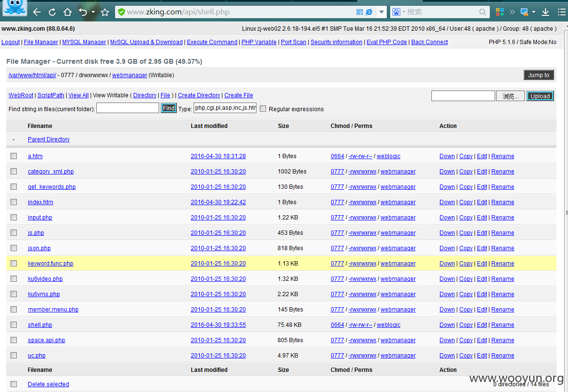
Task: Open the Security information link
Action: [x=336, y=42]
